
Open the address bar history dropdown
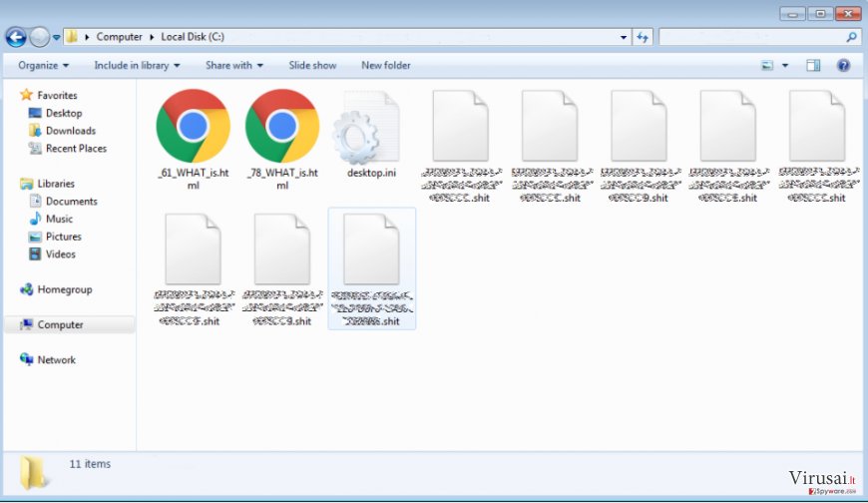click(624, 37)
